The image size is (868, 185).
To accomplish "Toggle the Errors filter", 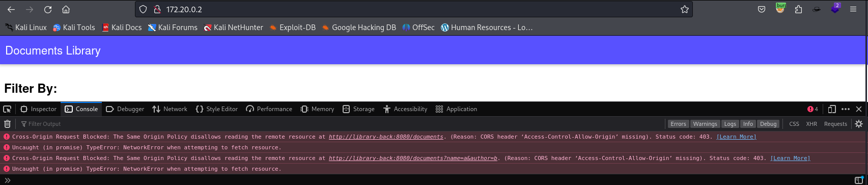I will point(678,124).
